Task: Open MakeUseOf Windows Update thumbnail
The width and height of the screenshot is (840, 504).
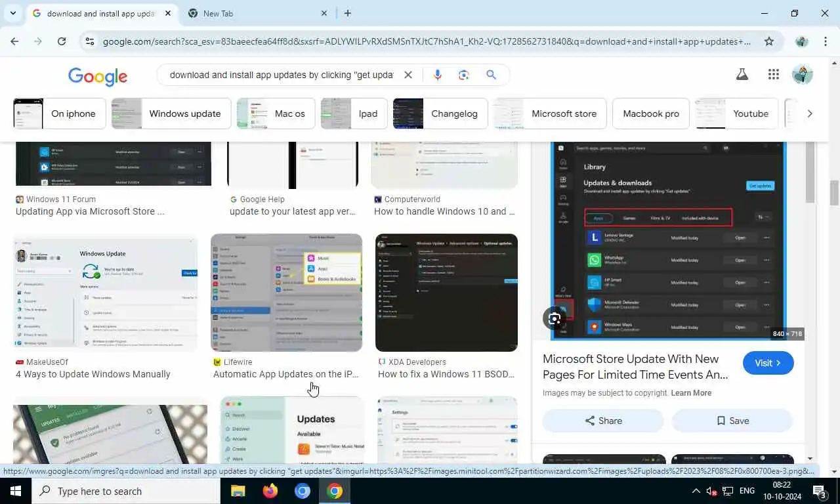Action: click(x=105, y=293)
